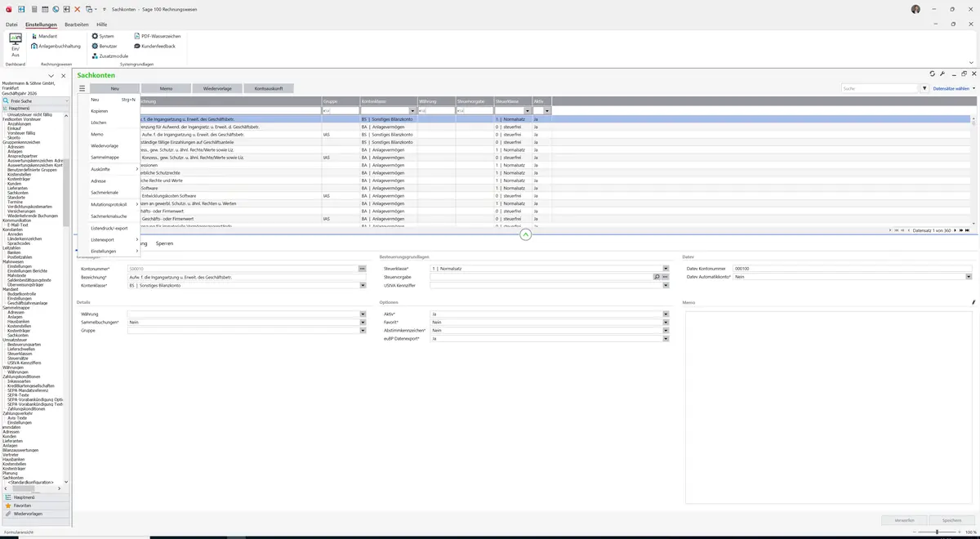980x539 pixels.
Task: Click the red X icon in quick access toolbar
Action: pos(78,9)
